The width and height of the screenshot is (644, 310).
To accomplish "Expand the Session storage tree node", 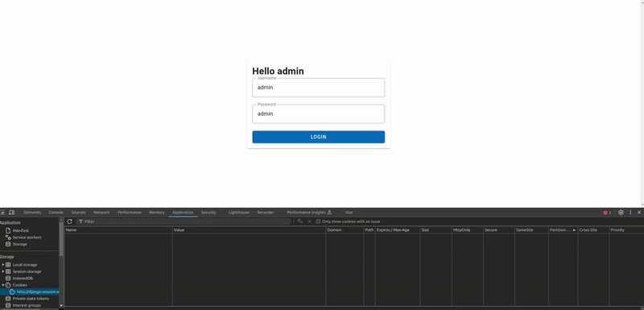I will (x=3, y=271).
